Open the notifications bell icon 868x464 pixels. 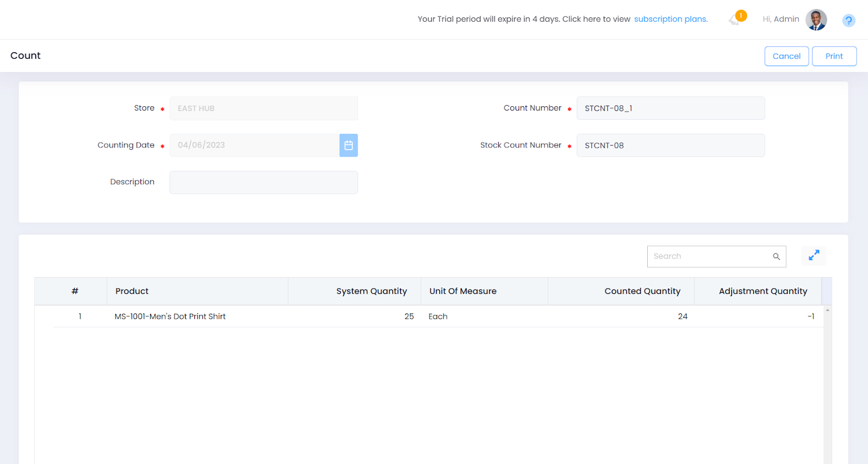coord(735,20)
